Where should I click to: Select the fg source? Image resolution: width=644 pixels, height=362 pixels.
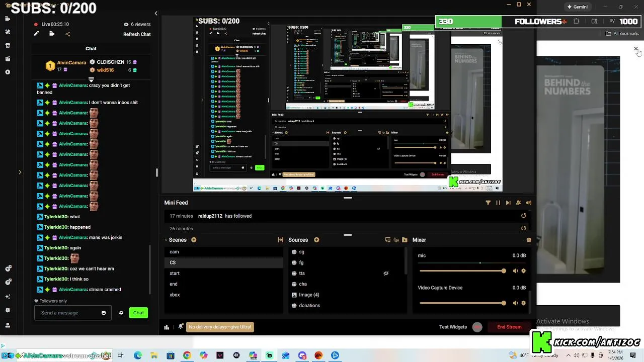[x=347, y=262]
